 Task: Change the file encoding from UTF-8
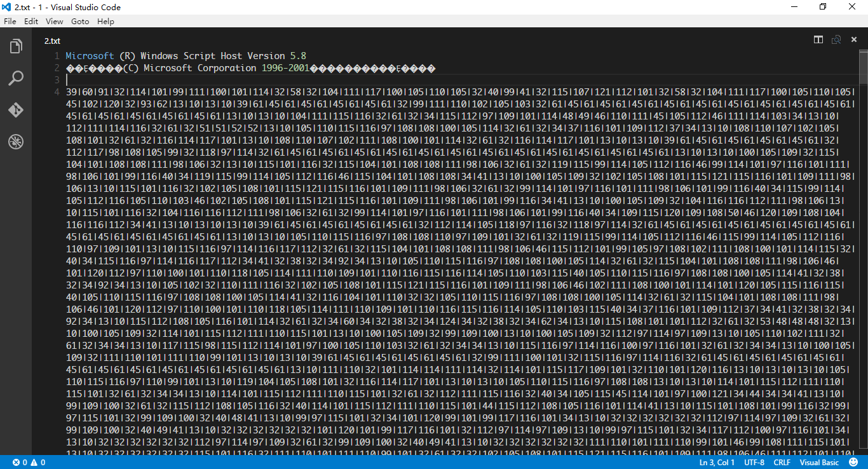pyautogui.click(x=754, y=463)
